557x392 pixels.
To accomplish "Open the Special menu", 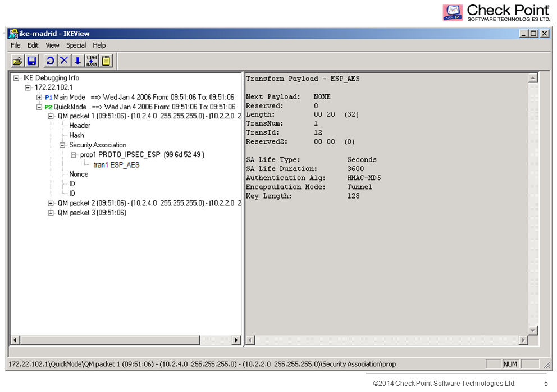I will click(x=76, y=45).
